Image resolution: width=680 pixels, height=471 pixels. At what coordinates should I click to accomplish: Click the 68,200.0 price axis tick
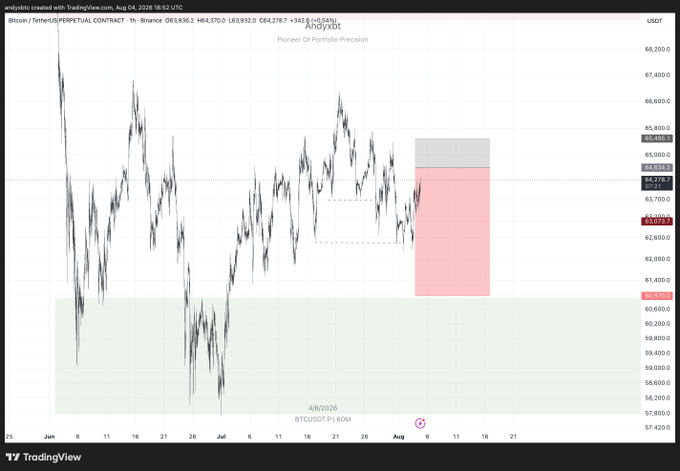pyautogui.click(x=657, y=49)
